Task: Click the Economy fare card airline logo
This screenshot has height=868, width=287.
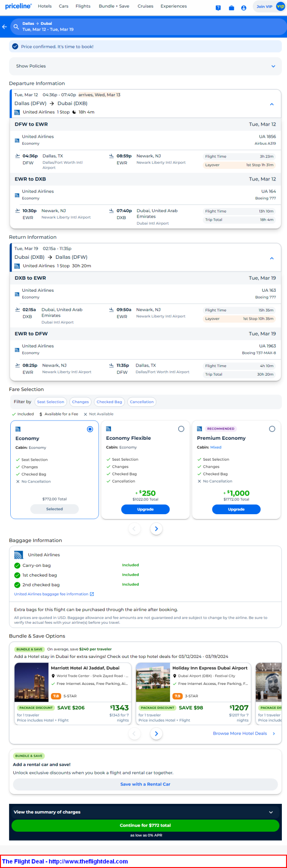Action: click(18, 429)
